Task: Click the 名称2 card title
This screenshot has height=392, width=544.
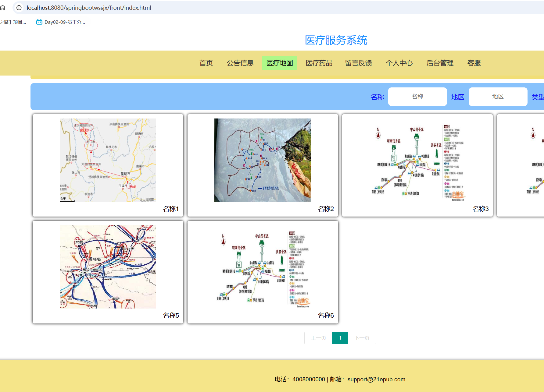Action: (x=326, y=209)
